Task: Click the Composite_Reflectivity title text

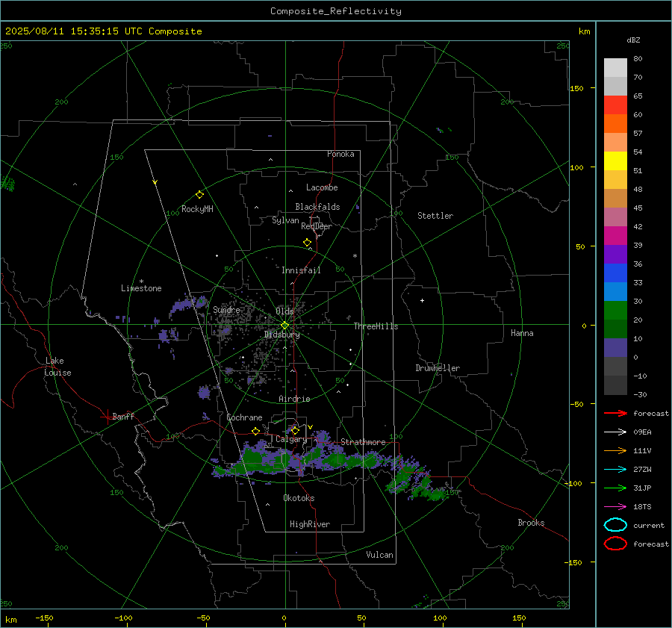Action: pos(336,11)
